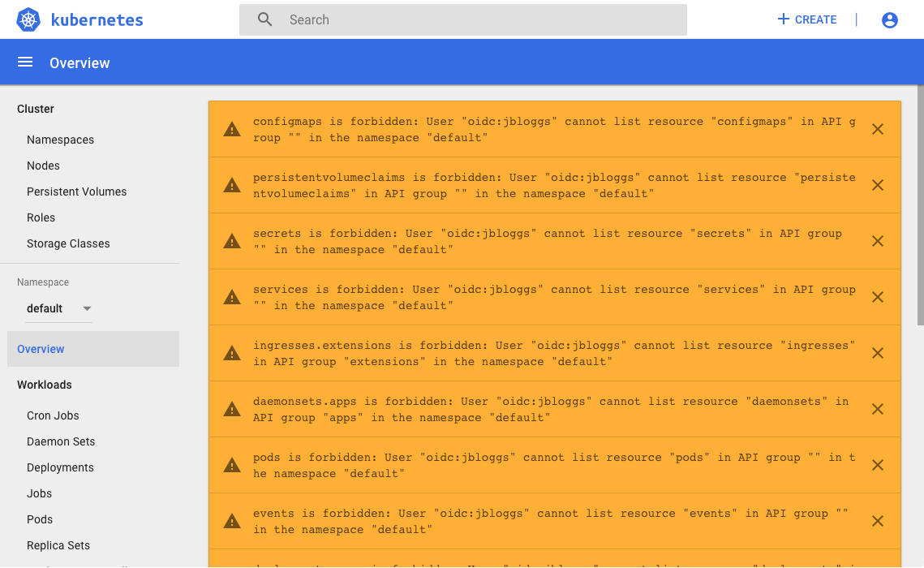Click the Kubernetes logo icon

[x=27, y=19]
